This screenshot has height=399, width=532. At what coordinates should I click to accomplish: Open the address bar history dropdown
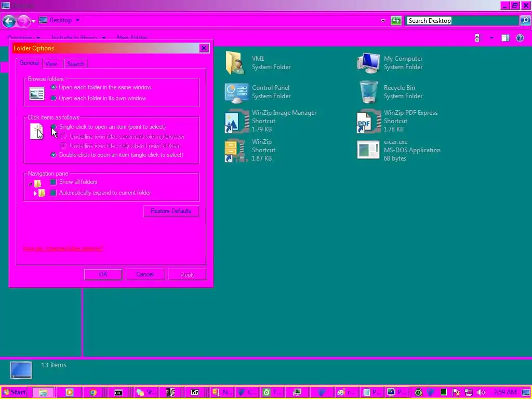pos(383,21)
